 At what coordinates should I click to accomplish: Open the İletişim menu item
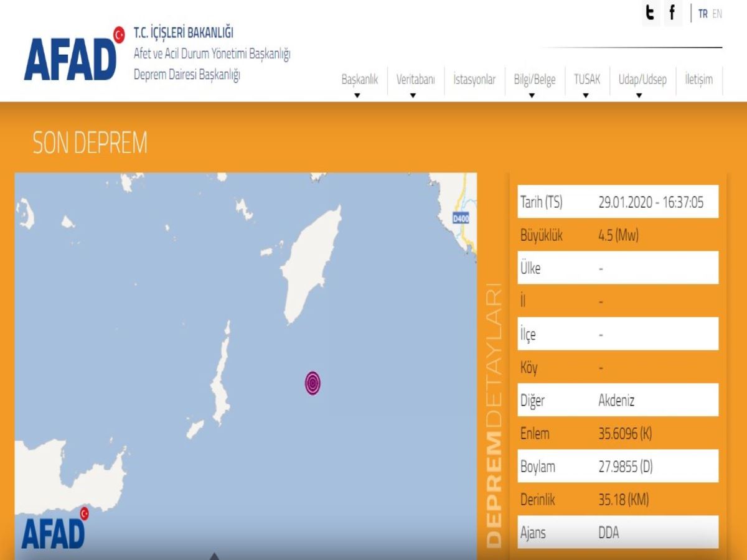[698, 80]
